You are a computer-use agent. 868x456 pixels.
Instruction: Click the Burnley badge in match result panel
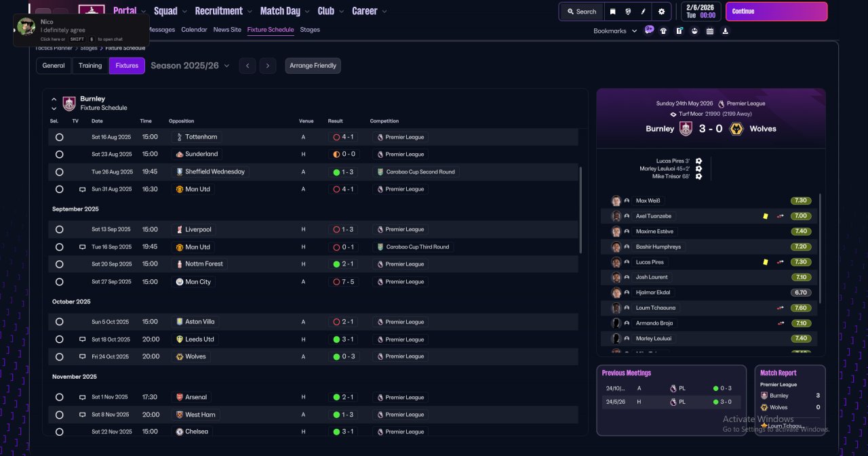click(686, 129)
